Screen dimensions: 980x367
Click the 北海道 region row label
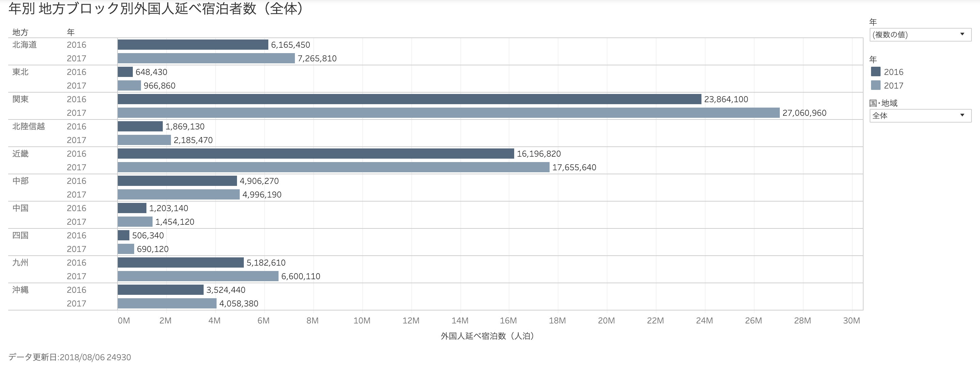click(x=25, y=45)
